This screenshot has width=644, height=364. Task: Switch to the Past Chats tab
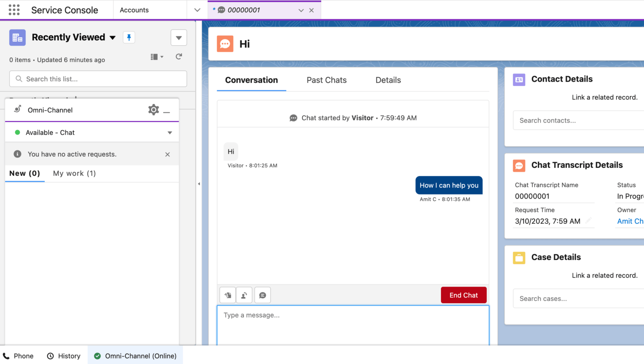click(326, 80)
